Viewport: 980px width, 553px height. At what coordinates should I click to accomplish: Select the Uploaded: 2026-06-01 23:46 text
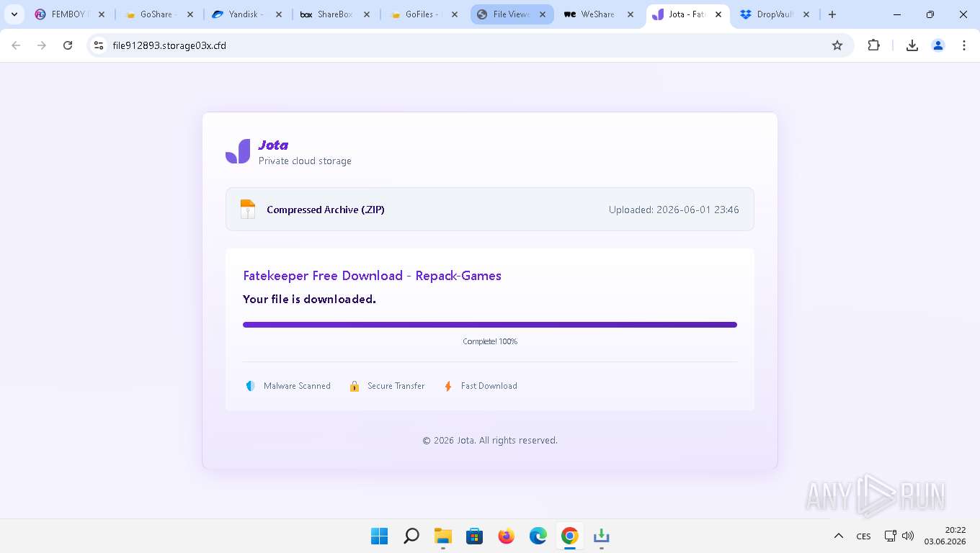point(674,210)
